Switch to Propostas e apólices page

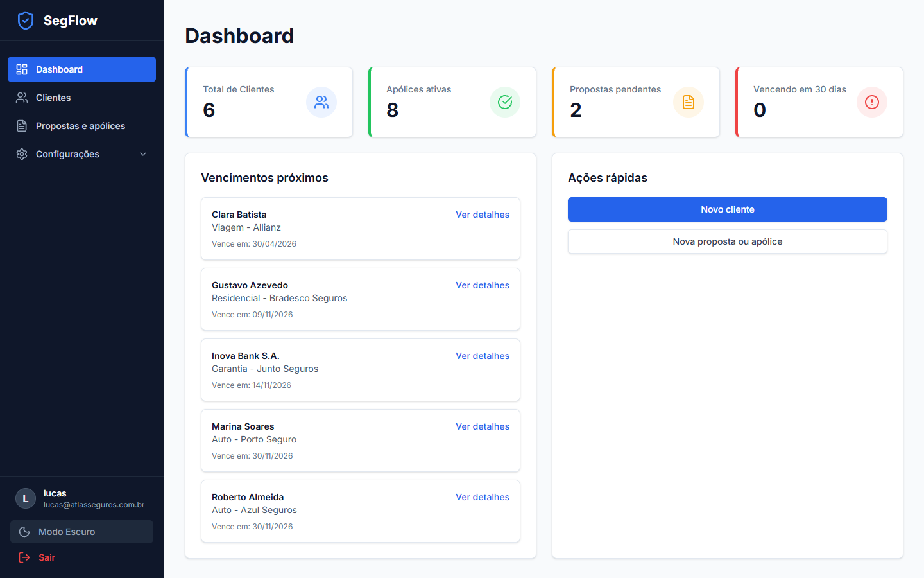click(x=80, y=125)
